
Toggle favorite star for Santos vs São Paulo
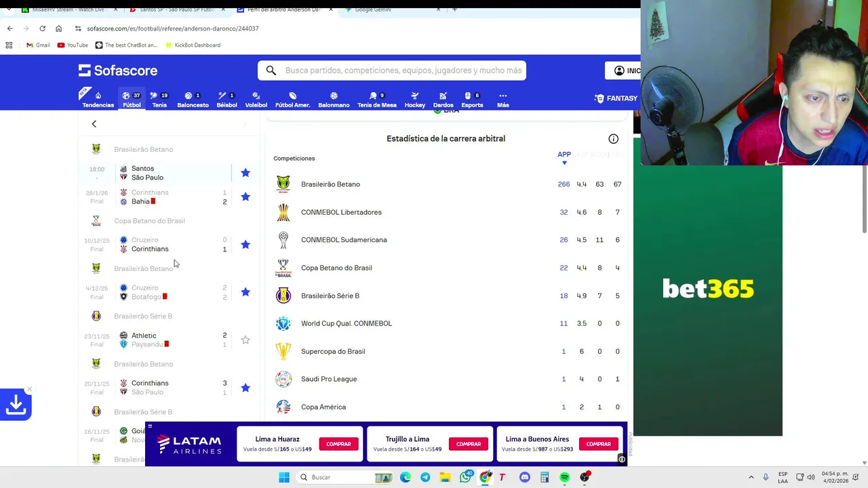pos(245,173)
